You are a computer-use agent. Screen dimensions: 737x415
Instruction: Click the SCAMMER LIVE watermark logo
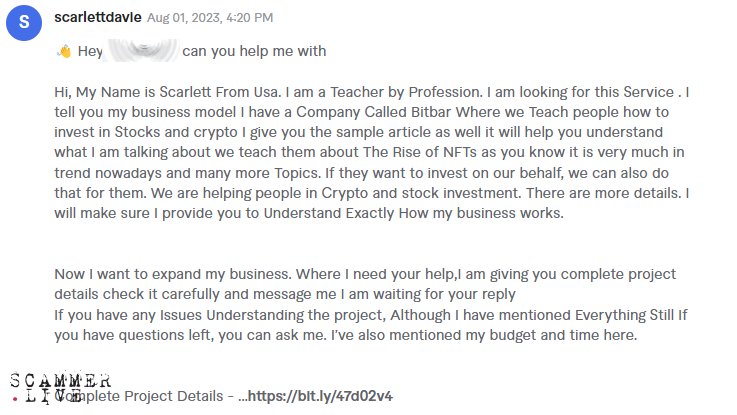coord(58,387)
